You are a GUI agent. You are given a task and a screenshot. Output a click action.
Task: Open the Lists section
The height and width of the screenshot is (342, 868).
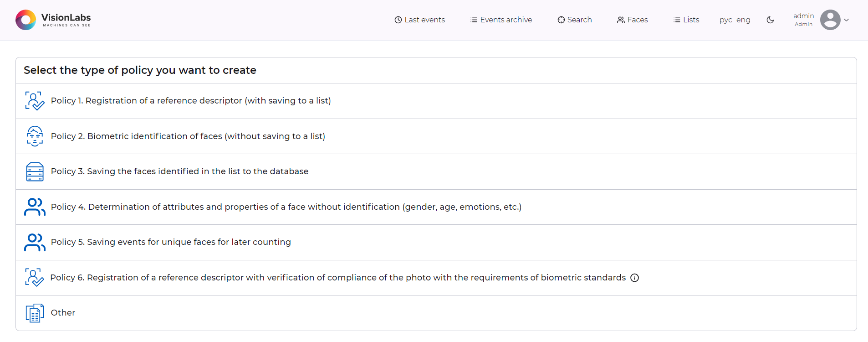pos(686,20)
